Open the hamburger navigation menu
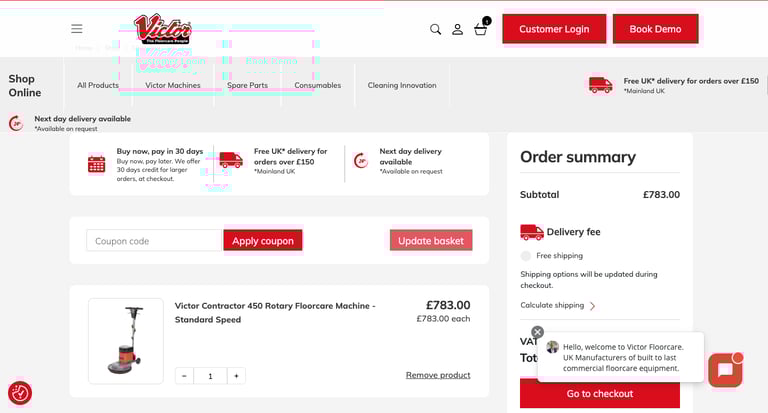Viewport: 768px width, 413px height. [x=77, y=29]
